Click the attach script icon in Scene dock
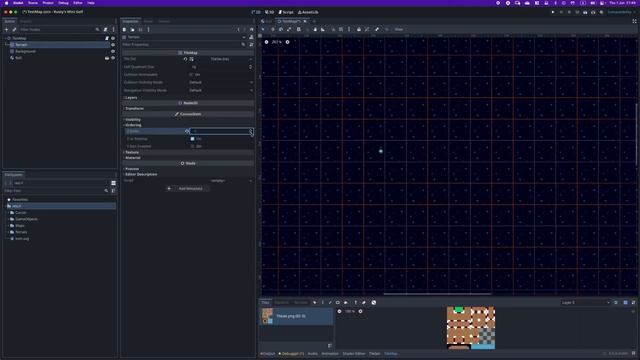Screen dimensions: 640x360 pos(105,29)
